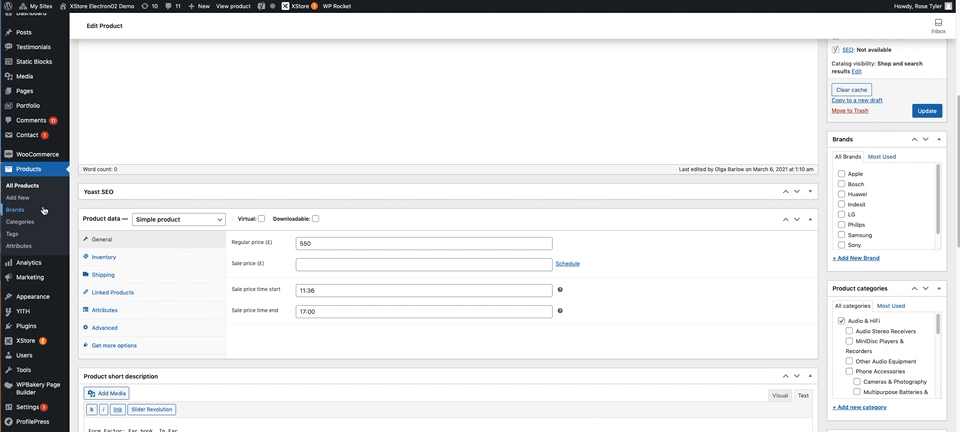960x432 pixels.
Task: Open WP Rocket admin bar menu
Action: coord(337,6)
